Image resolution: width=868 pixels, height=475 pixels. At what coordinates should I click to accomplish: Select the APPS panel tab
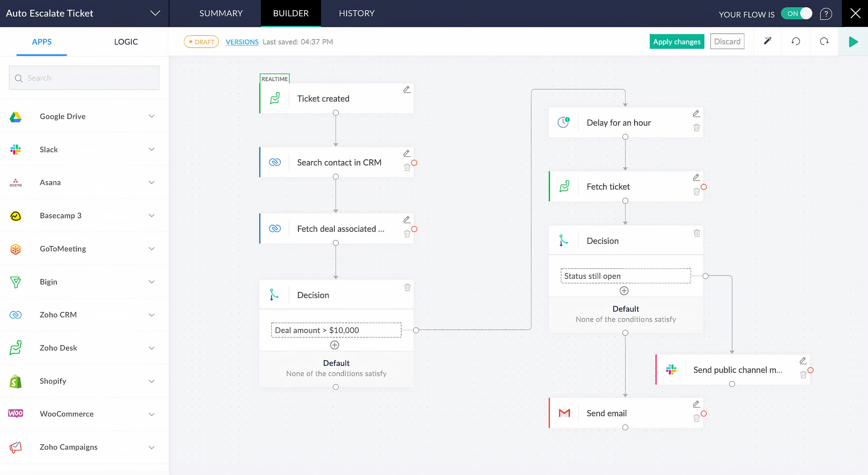pos(42,42)
